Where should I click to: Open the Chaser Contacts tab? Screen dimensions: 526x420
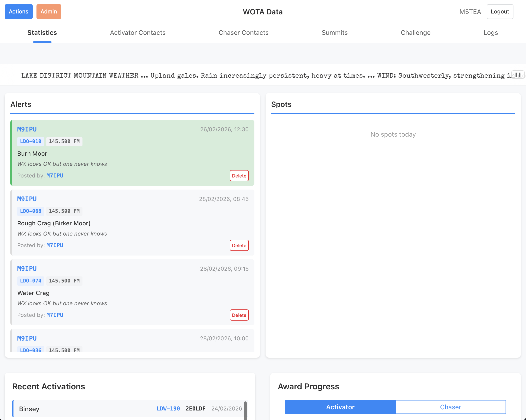243,33
